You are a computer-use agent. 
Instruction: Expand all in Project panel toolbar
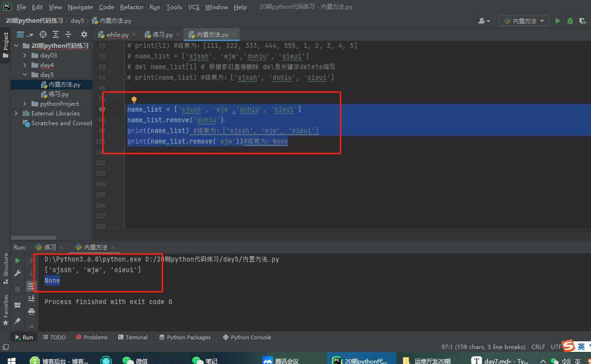(x=56, y=34)
